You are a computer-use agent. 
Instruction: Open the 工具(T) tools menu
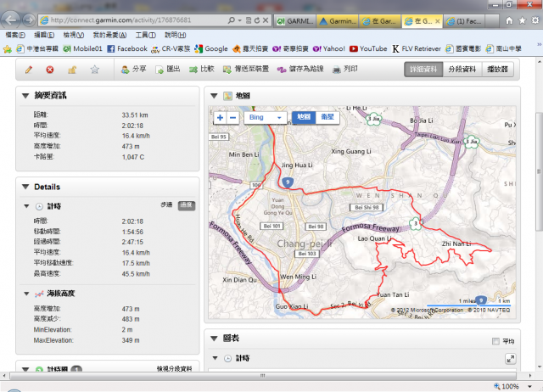coord(145,35)
